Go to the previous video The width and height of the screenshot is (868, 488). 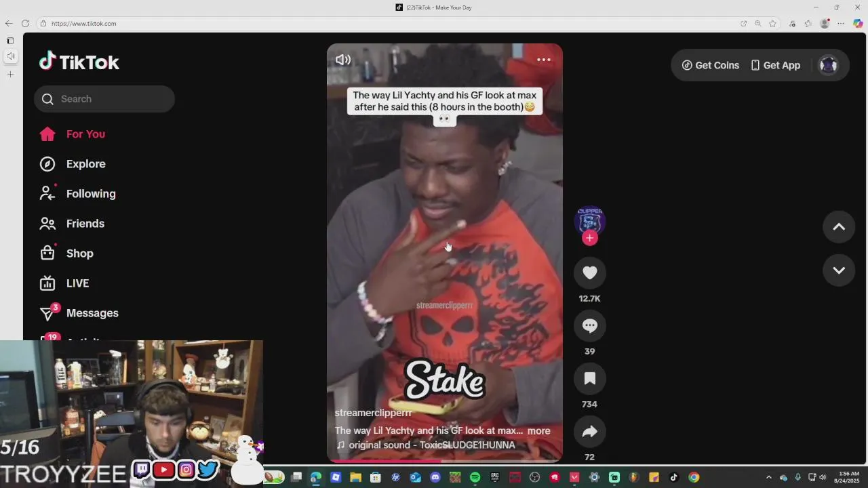839,227
